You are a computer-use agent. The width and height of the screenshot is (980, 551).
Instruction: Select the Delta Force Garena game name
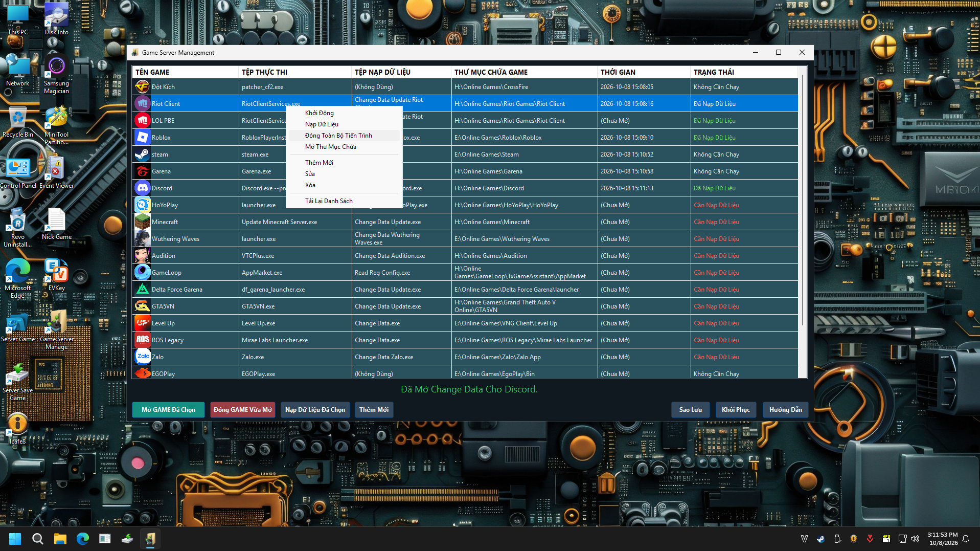pos(177,290)
